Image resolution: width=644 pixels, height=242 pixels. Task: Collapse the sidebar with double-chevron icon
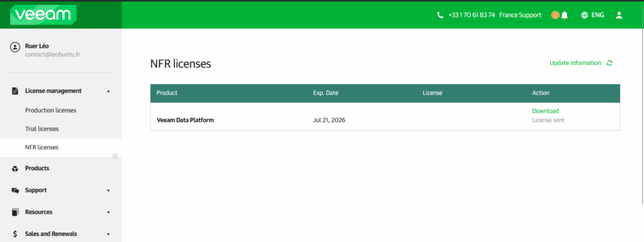click(x=115, y=156)
